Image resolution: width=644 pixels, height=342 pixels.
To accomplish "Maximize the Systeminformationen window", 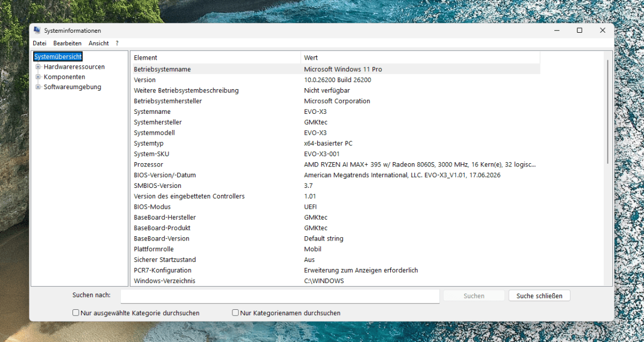I will pyautogui.click(x=580, y=31).
